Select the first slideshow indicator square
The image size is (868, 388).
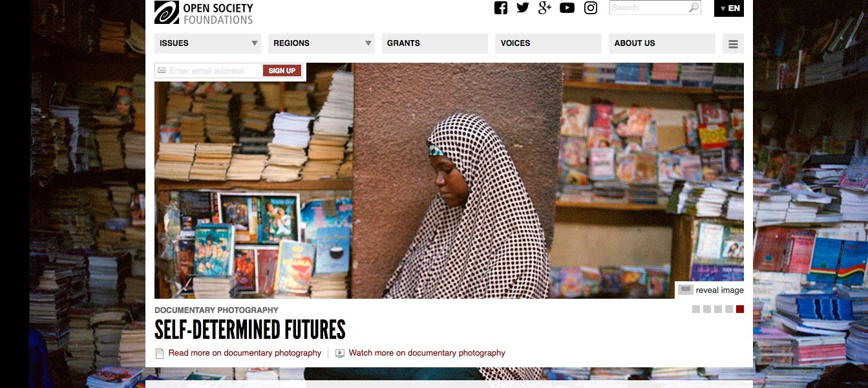point(696,309)
